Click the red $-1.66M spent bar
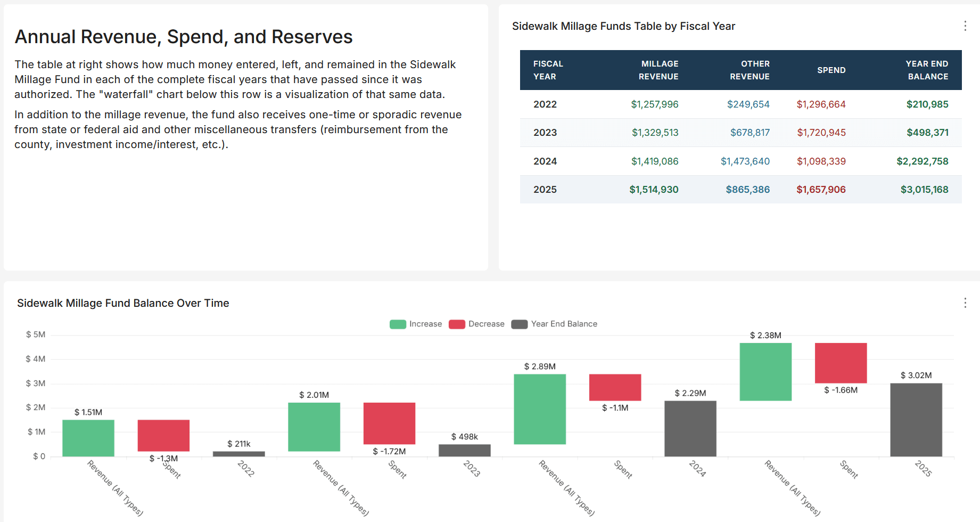980x522 pixels. [x=841, y=363]
